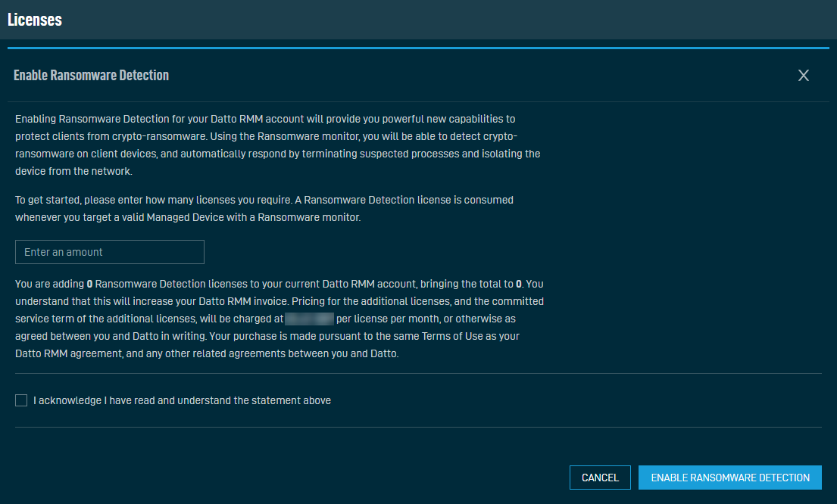Click the Enter an amount field
Screen dimensions: 837x504
point(109,252)
